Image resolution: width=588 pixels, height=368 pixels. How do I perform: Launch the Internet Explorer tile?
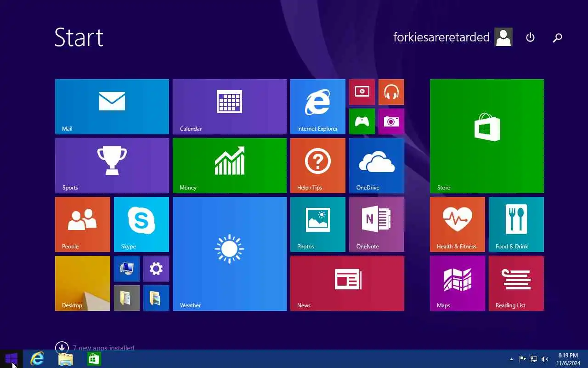tap(318, 107)
